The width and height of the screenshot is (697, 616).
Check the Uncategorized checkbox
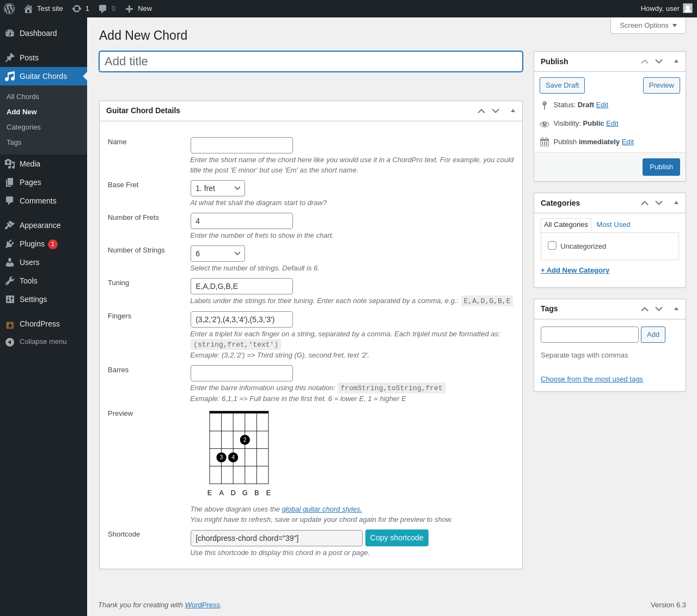(x=552, y=245)
